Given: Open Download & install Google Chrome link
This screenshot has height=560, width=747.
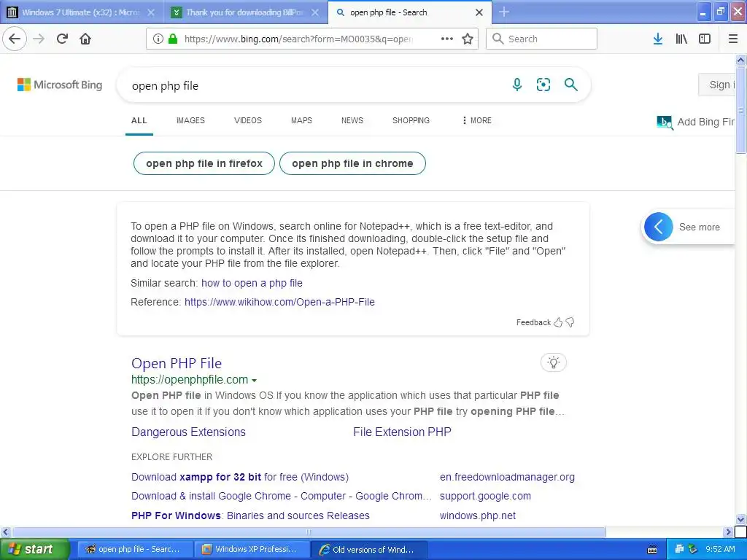Looking at the screenshot, I should 282,496.
